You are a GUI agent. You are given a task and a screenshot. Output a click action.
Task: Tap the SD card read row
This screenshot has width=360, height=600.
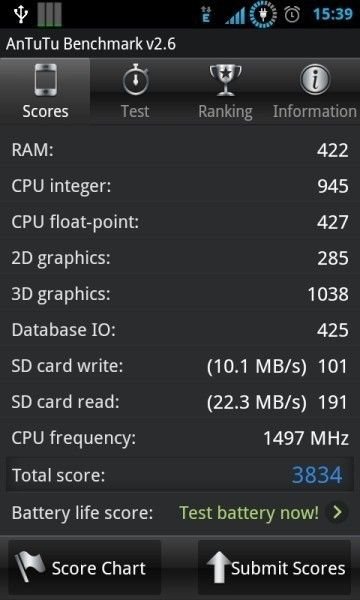click(x=180, y=402)
